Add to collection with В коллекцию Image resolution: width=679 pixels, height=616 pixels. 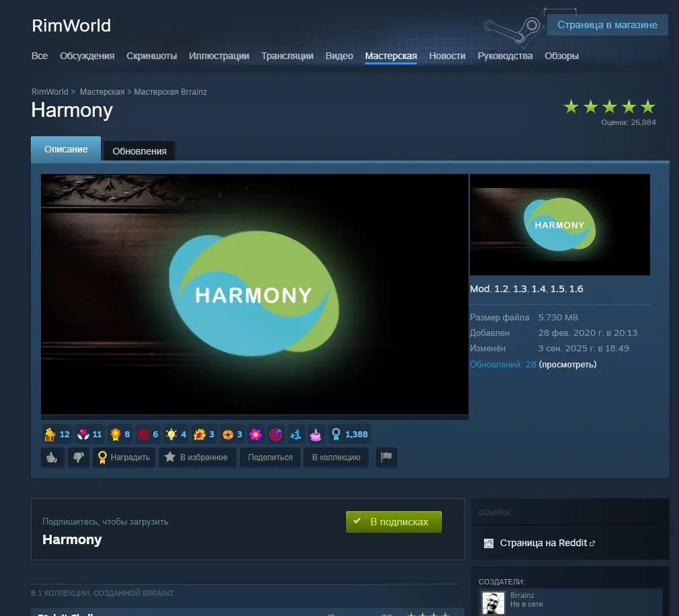336,457
